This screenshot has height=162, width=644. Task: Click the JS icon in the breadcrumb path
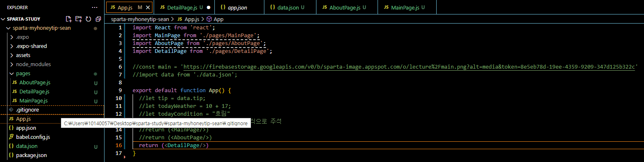[180, 19]
